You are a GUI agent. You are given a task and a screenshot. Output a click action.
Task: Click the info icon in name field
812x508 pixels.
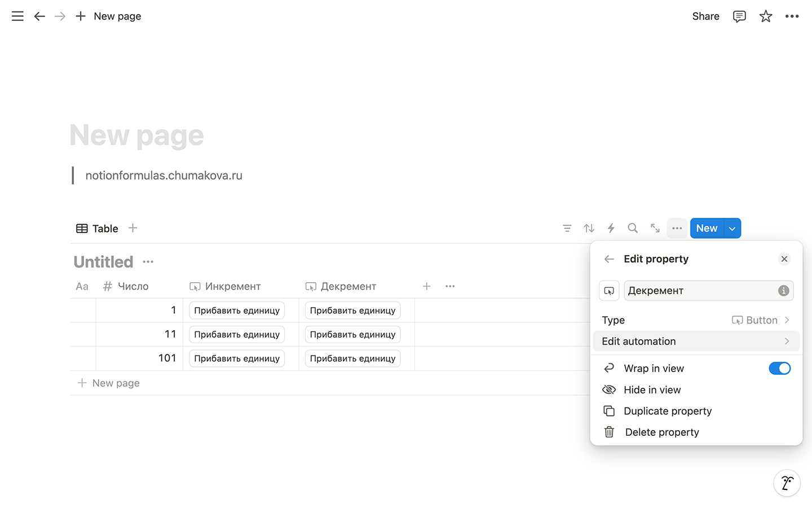(x=783, y=291)
